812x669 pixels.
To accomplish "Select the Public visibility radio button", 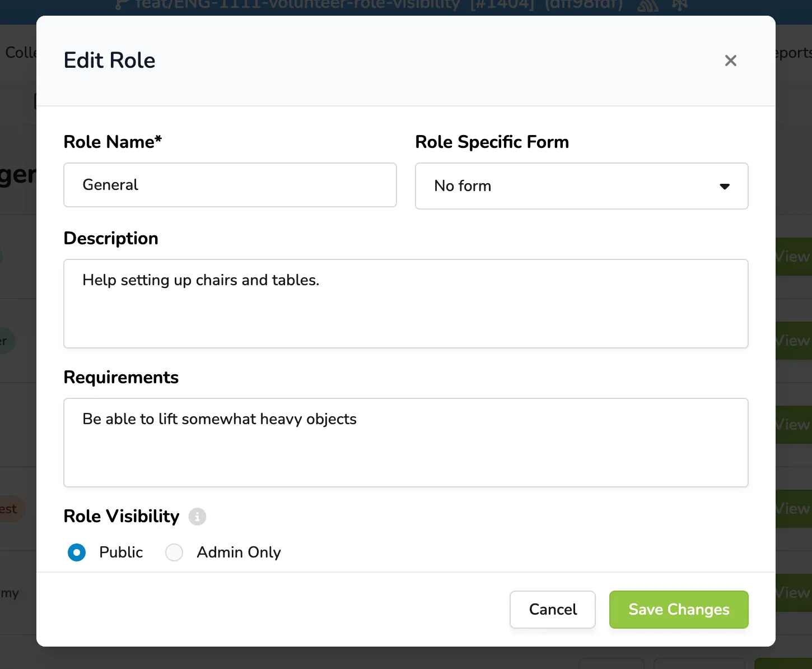I will click(x=77, y=552).
